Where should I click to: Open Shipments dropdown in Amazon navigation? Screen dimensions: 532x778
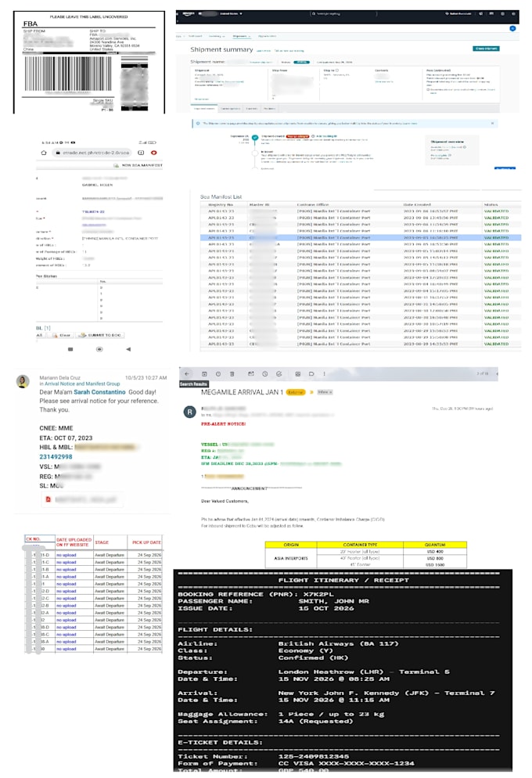tap(242, 36)
